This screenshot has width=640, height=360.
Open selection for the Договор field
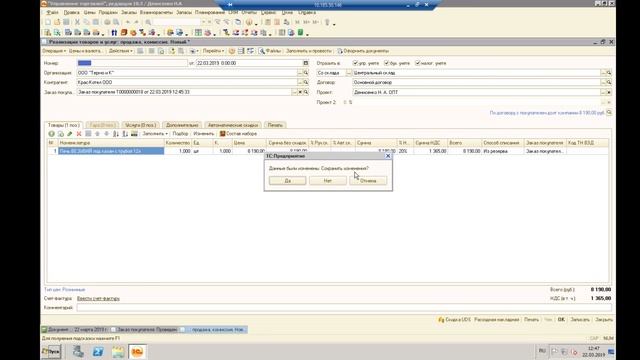coord(603,82)
